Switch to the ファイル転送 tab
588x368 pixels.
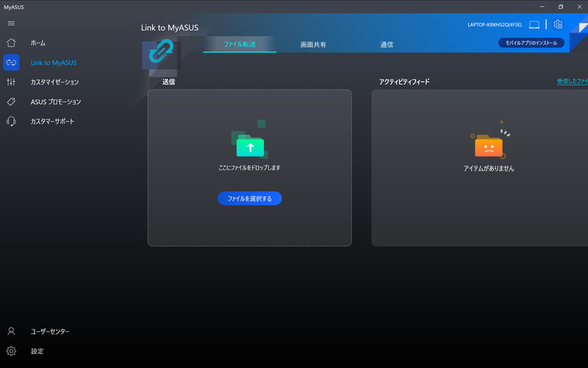(x=240, y=44)
